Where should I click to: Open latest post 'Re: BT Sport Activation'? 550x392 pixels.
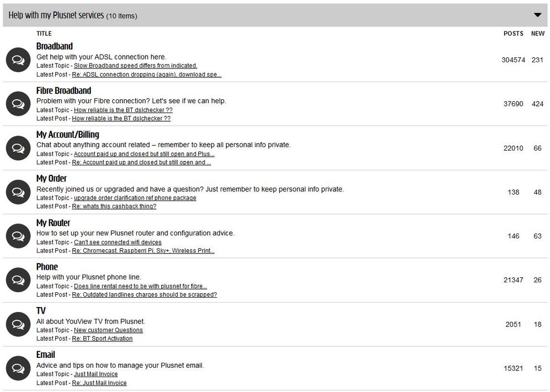click(102, 339)
